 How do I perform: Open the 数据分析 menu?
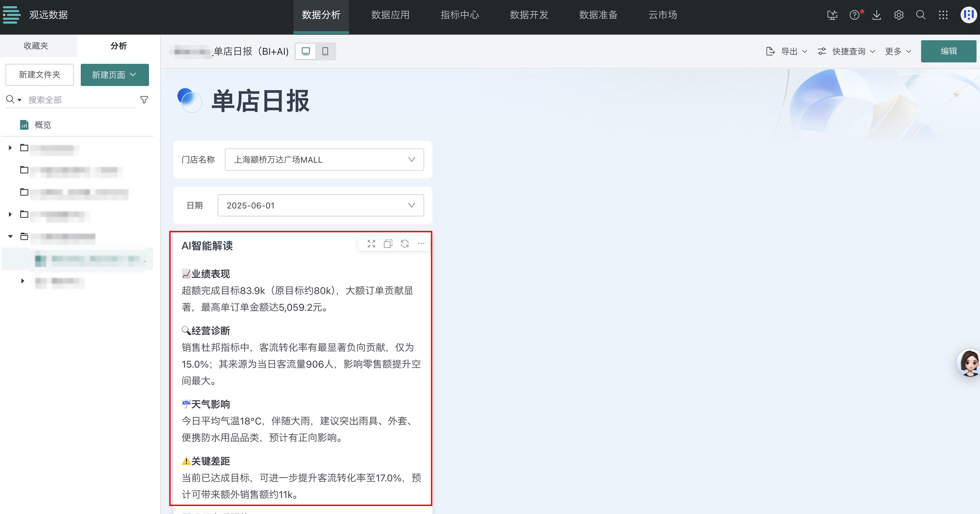321,15
